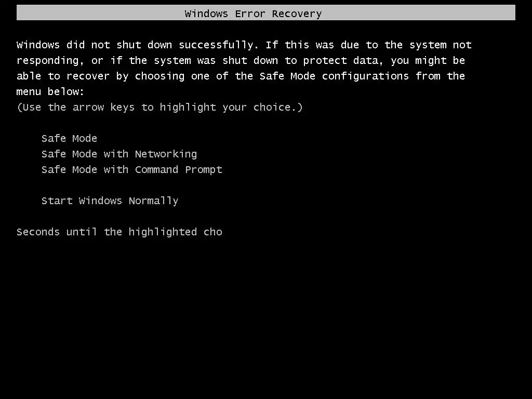Click the 'able to recover' phrase

[x=63, y=76]
